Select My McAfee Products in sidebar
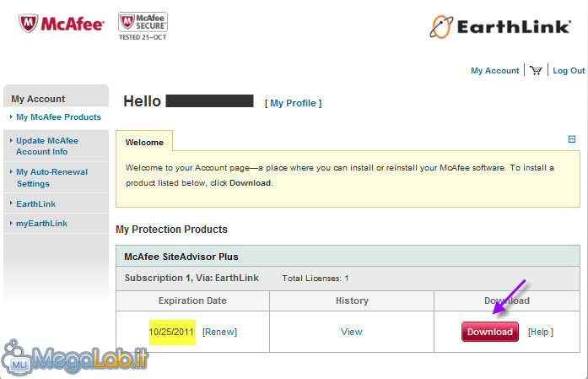Screen dimensions: 588x379 pos(58,117)
